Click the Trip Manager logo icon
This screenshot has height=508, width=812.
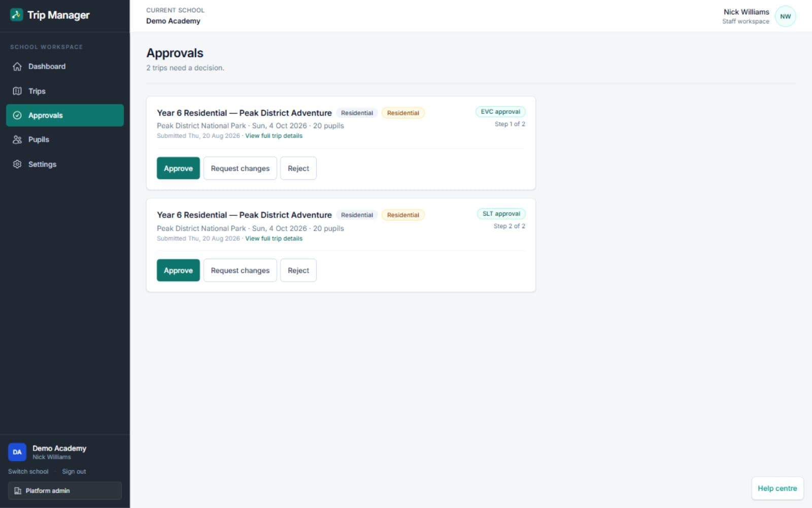(x=16, y=15)
